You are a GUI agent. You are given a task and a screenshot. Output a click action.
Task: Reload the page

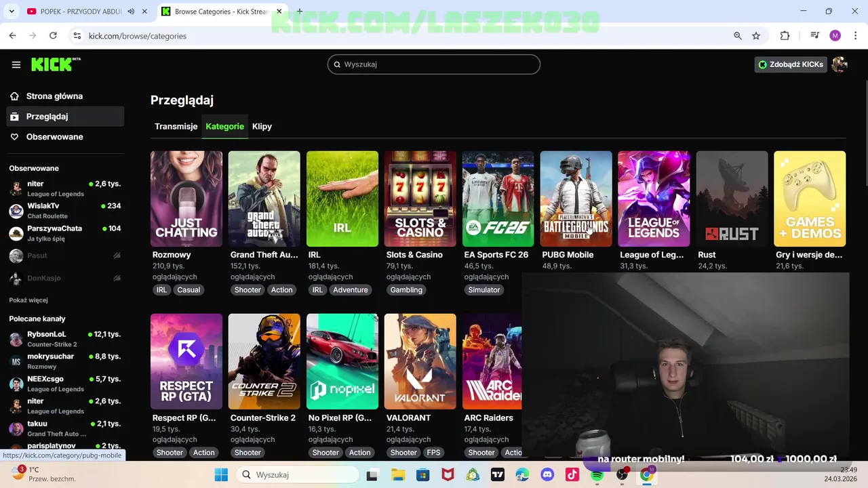pyautogui.click(x=53, y=36)
